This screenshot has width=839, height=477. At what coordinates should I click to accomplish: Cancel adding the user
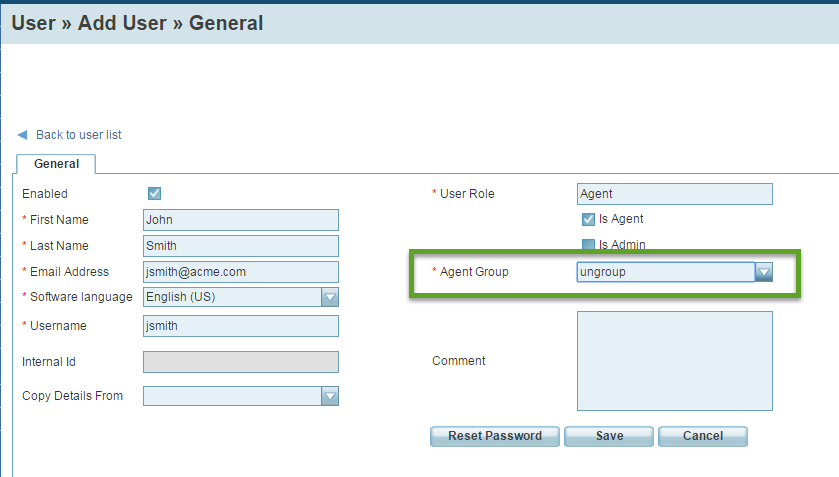tap(703, 436)
